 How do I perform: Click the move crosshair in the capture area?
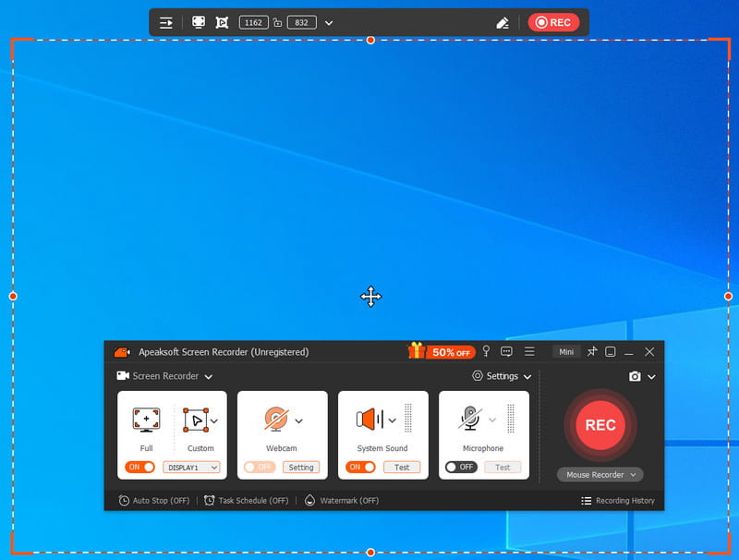click(x=371, y=297)
